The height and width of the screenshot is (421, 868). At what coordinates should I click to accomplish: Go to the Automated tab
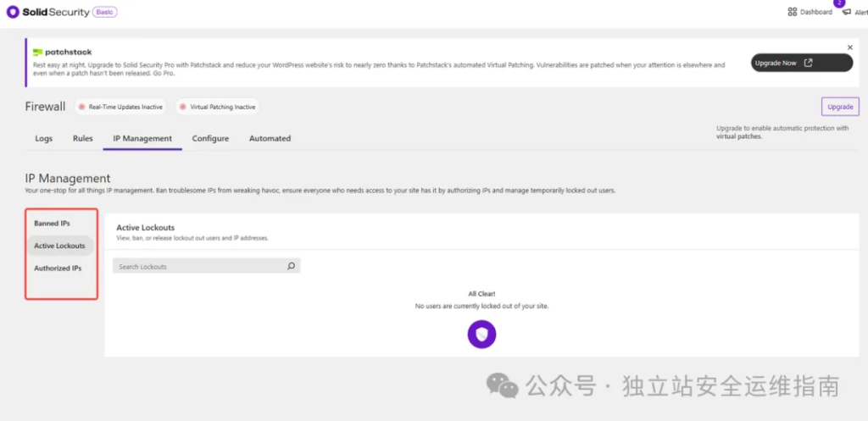click(270, 138)
